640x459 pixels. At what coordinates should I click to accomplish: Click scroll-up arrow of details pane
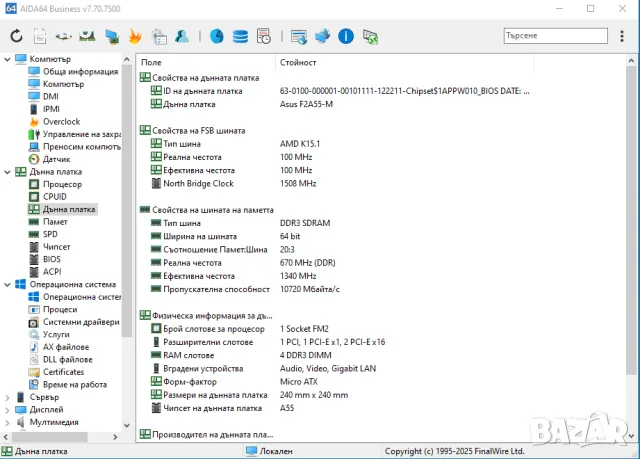[x=631, y=61]
